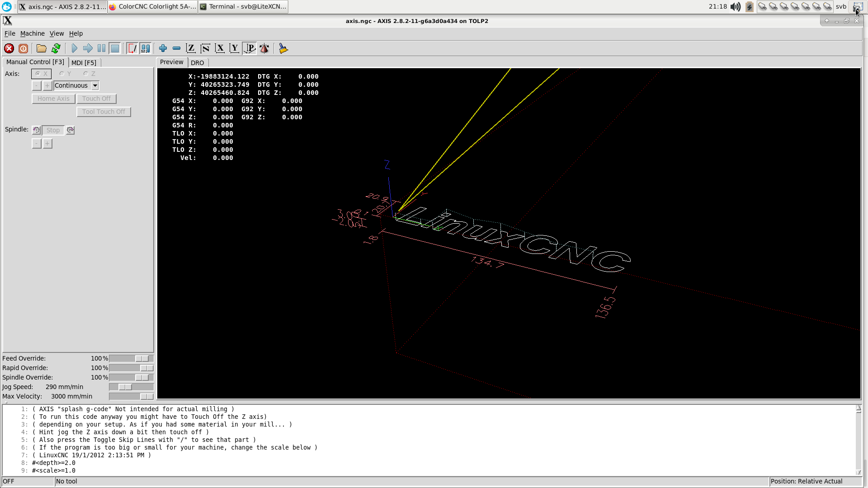The width and height of the screenshot is (868, 488).
Task: Set side view X
Action: [x=220, y=48]
